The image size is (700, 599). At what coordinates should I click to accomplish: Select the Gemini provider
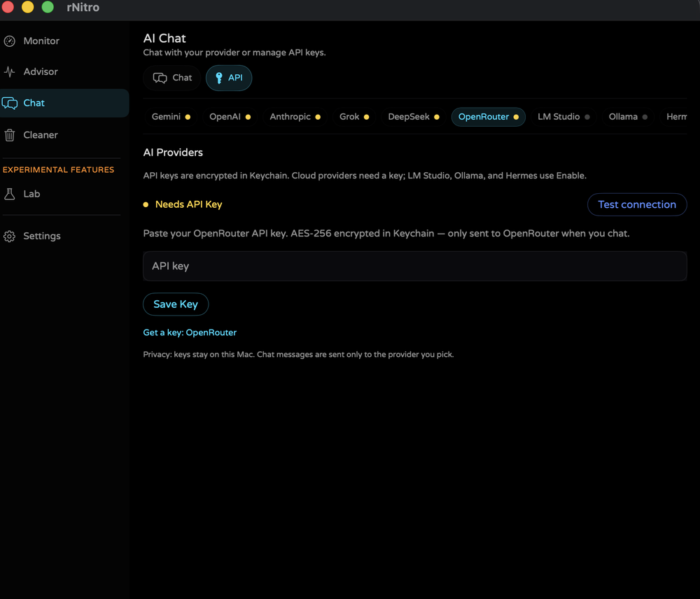pyautogui.click(x=171, y=117)
